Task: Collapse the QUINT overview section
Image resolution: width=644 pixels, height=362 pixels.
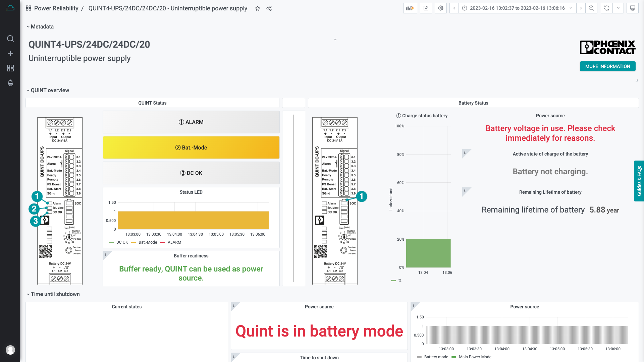Action: point(49,90)
